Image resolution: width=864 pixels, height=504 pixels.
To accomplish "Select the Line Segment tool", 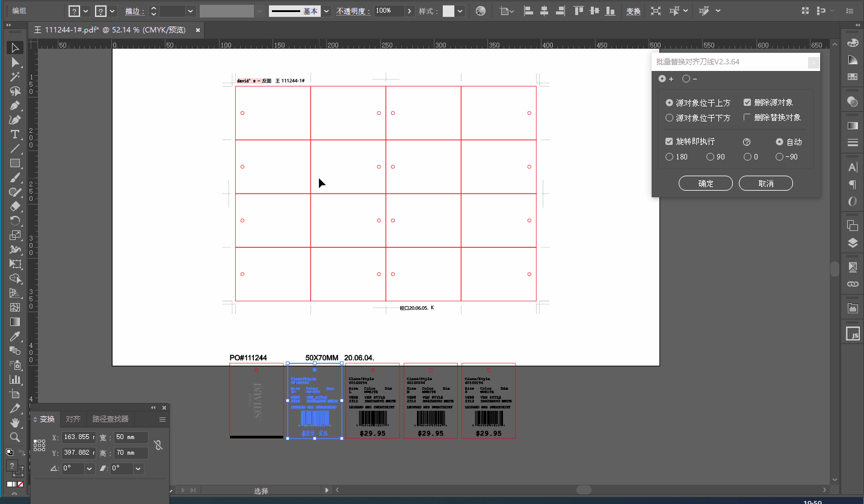I will [16, 149].
